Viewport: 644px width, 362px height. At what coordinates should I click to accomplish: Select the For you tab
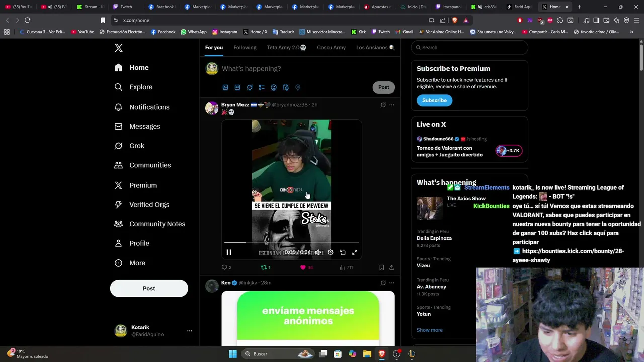[x=214, y=47]
